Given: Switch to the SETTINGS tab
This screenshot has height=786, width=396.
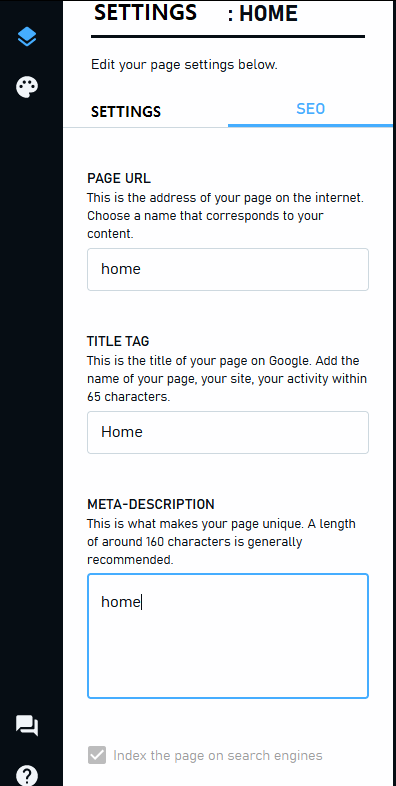Looking at the screenshot, I should click(x=126, y=111).
